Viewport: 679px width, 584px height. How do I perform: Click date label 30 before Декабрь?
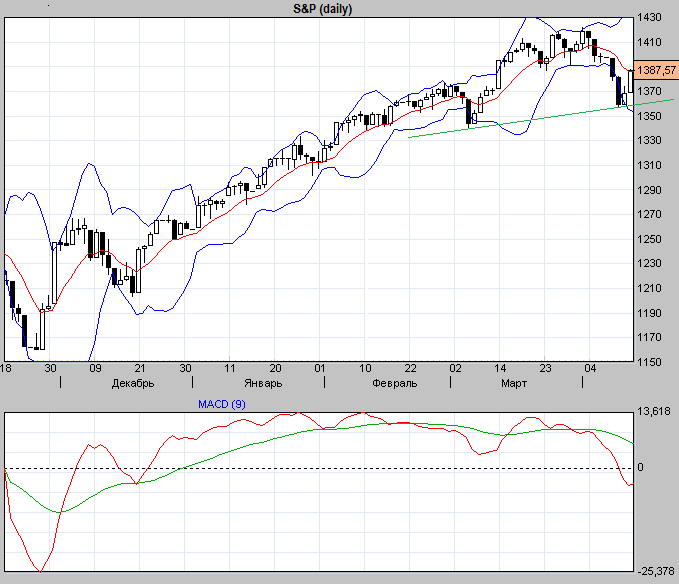click(x=50, y=368)
